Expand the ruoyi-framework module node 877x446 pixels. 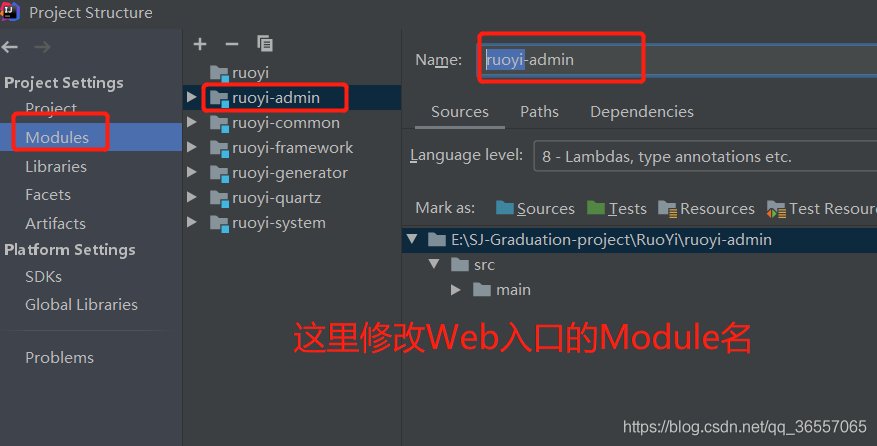pyautogui.click(x=192, y=147)
